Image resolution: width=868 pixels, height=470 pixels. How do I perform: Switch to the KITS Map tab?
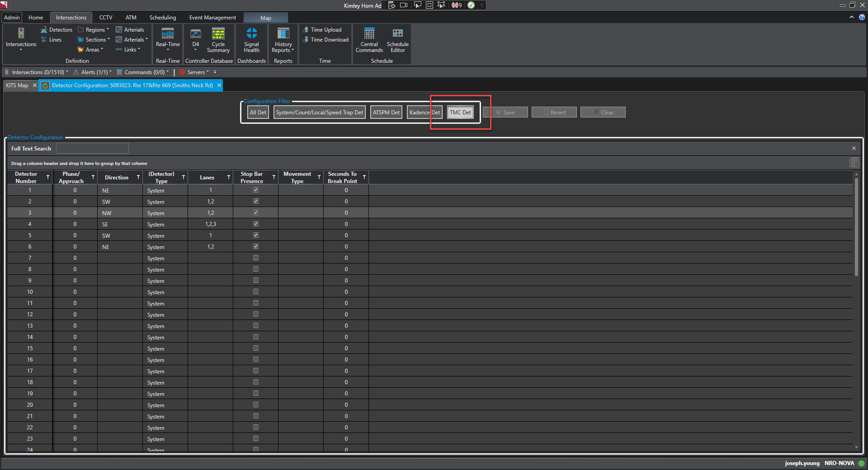[x=17, y=85]
